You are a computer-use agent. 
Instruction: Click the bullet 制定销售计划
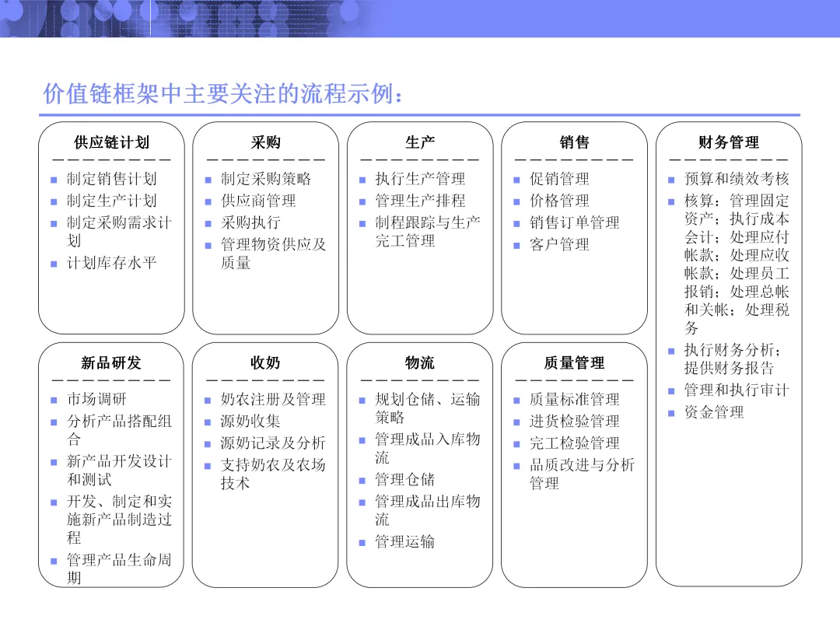pyautogui.click(x=111, y=179)
